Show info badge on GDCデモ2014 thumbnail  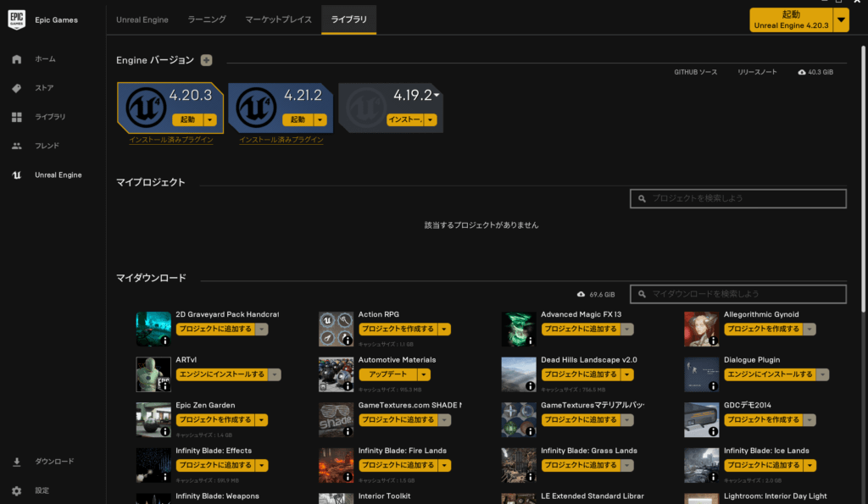(x=713, y=431)
